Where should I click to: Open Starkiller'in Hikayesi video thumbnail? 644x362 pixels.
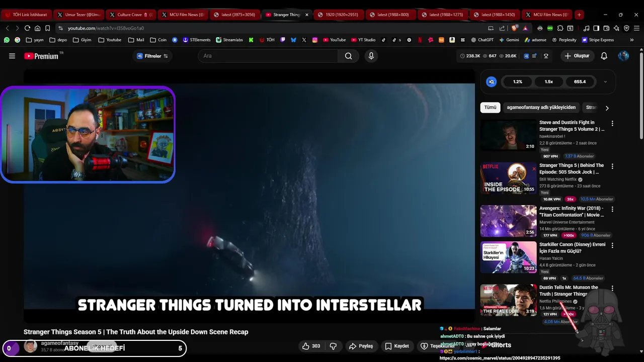click(508, 257)
